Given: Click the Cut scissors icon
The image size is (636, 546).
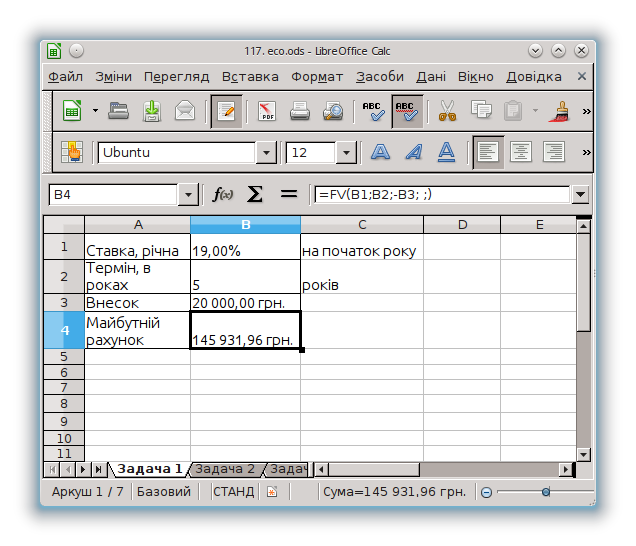Looking at the screenshot, I should [x=447, y=111].
